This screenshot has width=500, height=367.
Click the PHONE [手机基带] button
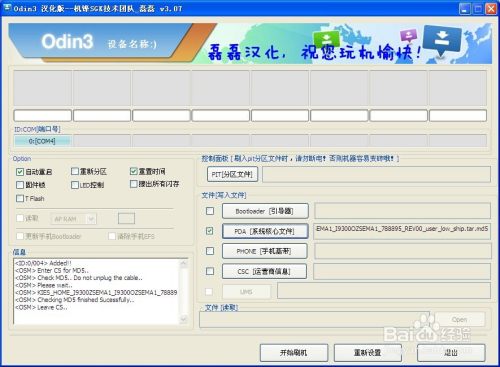tap(264, 251)
